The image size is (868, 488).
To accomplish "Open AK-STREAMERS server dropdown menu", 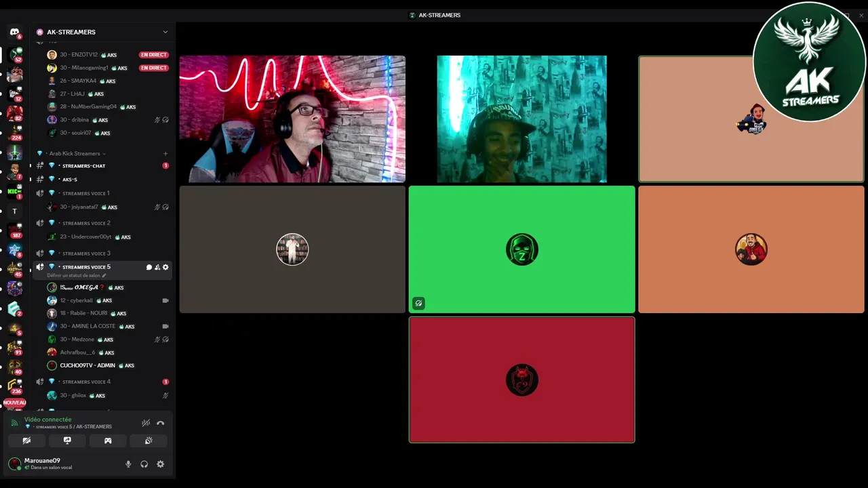I will [x=165, y=32].
